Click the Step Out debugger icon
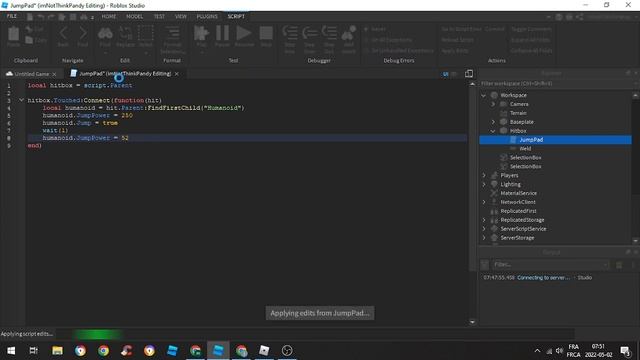Image resolution: width=640 pixels, height=360 pixels. [329, 33]
